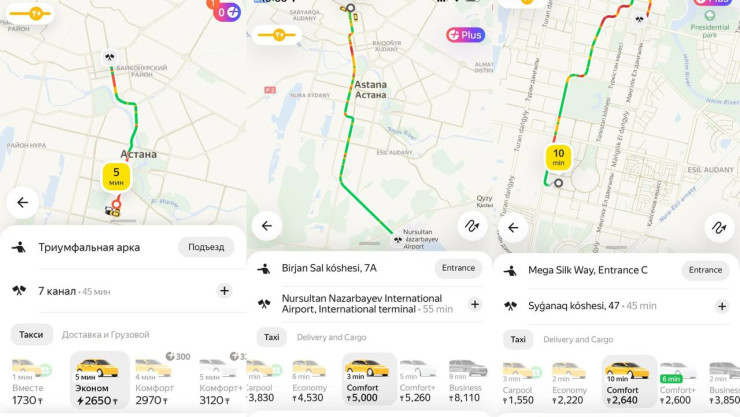
Task: Click the Подъезд button
Action: [206, 247]
